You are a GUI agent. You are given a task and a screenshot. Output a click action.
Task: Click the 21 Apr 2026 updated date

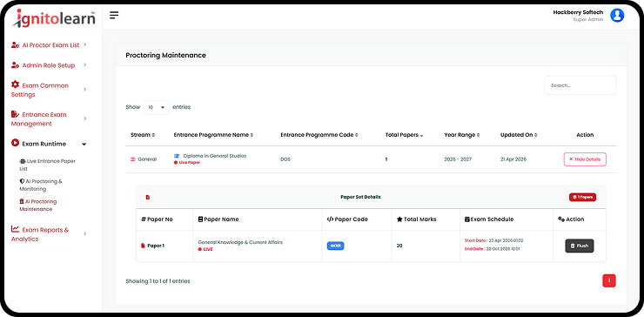[x=513, y=159]
